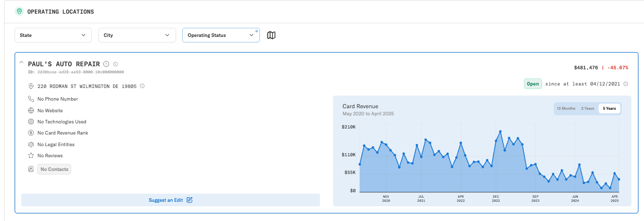Click the $210K axis label

[349, 127]
